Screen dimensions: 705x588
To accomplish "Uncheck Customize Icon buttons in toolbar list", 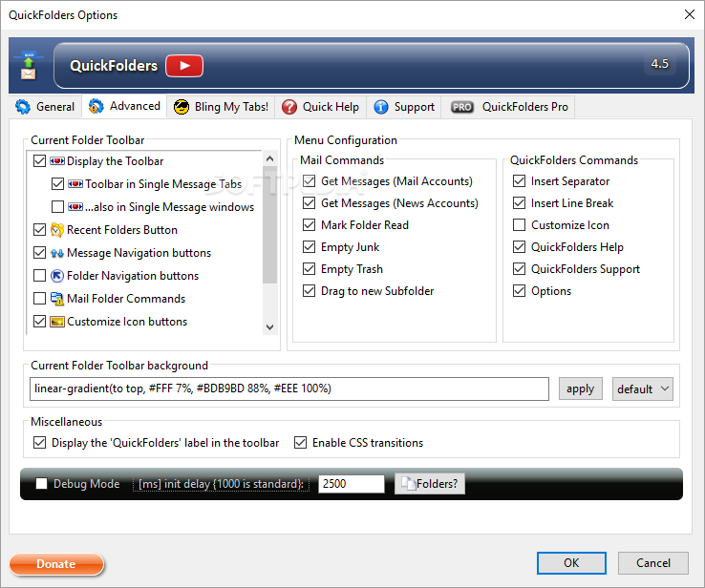I will pyautogui.click(x=39, y=321).
